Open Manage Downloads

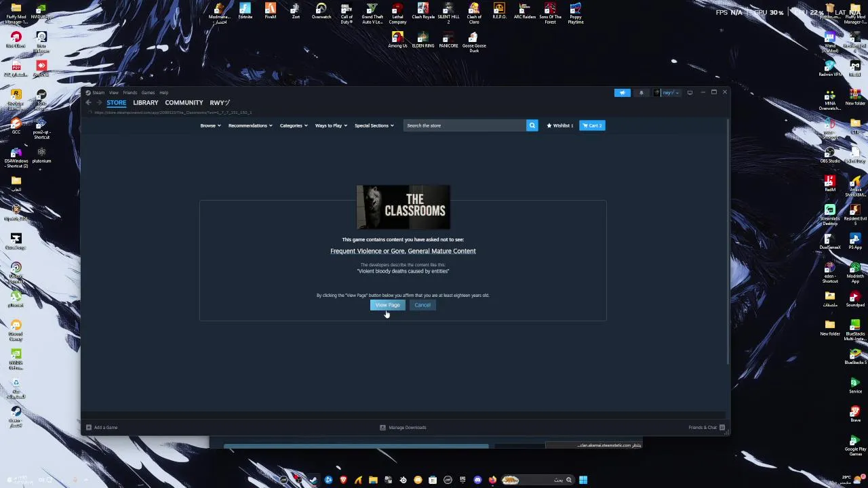(x=403, y=428)
